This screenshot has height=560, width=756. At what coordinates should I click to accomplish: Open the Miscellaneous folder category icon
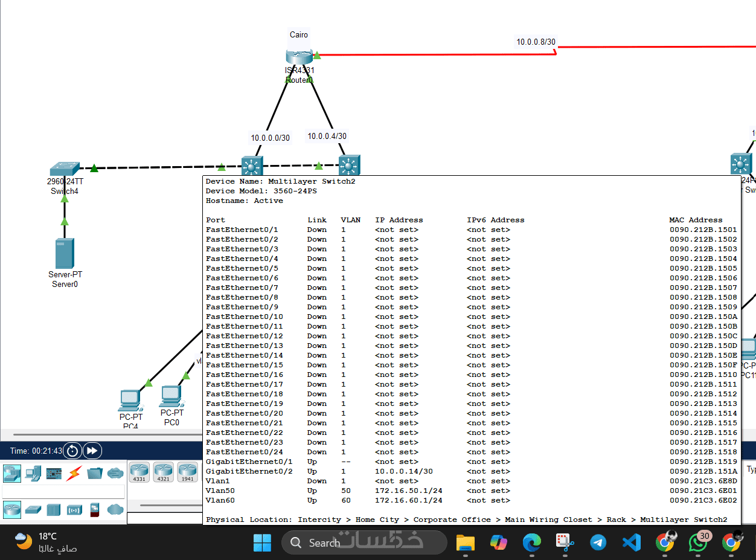click(x=95, y=473)
